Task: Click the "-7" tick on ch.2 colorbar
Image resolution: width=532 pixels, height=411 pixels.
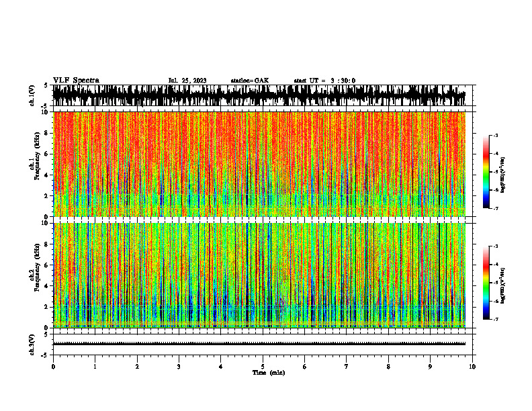Action: click(496, 319)
